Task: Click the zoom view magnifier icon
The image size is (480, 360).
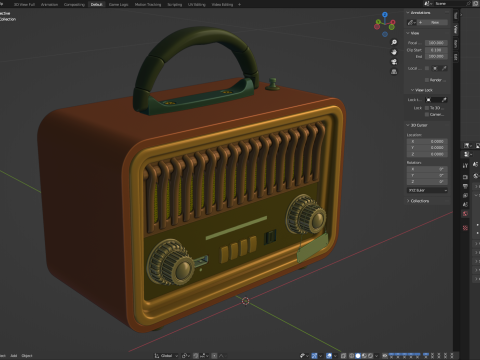Action: pos(394,42)
